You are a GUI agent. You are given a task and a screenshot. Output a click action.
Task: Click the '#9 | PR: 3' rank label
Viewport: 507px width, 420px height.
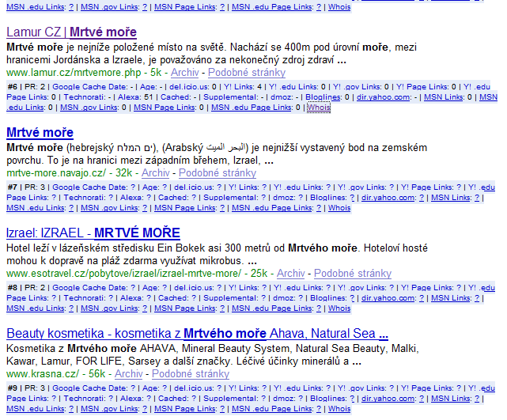26,388
